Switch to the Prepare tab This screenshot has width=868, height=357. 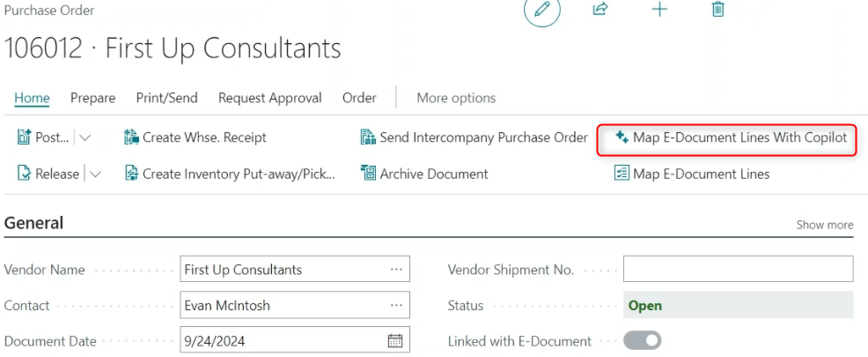click(92, 98)
